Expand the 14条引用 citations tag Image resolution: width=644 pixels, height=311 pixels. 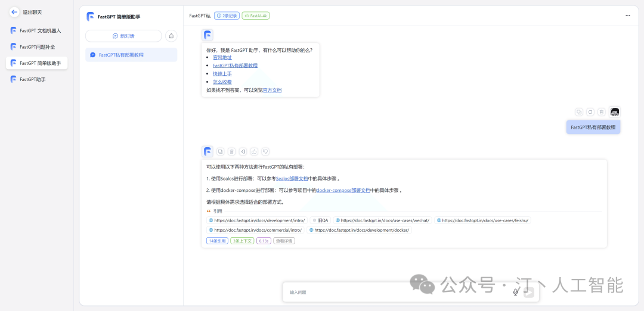point(217,241)
